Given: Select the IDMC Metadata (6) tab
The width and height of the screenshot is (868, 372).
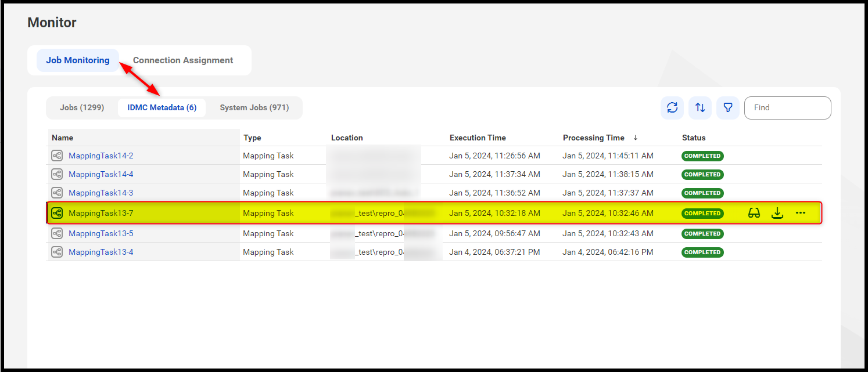Looking at the screenshot, I should pos(162,107).
